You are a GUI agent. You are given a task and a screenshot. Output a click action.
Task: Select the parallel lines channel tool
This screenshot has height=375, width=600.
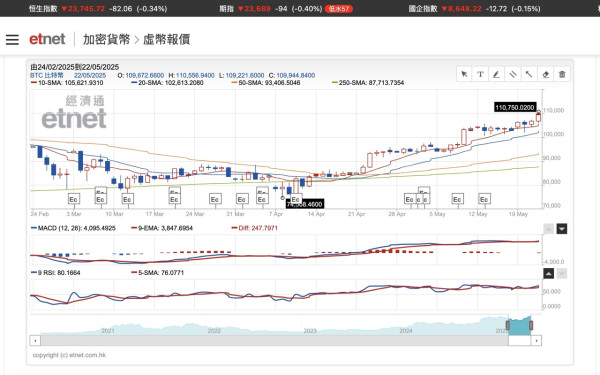[x=513, y=74]
